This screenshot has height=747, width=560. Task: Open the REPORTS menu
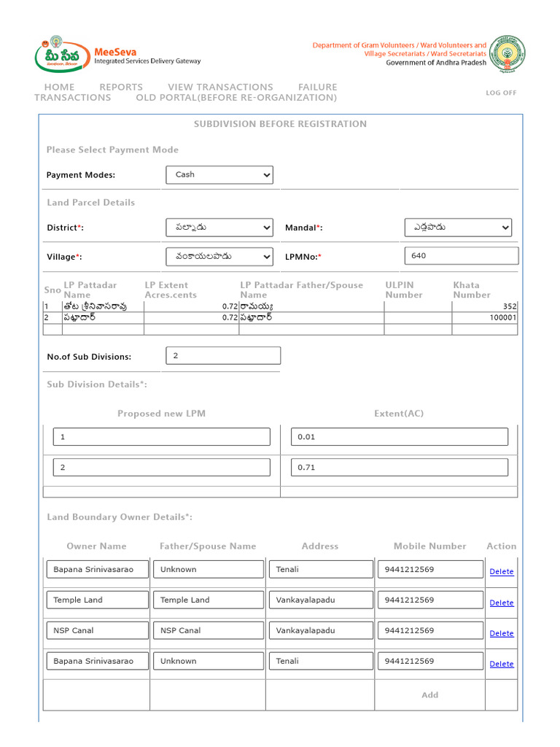point(121,88)
